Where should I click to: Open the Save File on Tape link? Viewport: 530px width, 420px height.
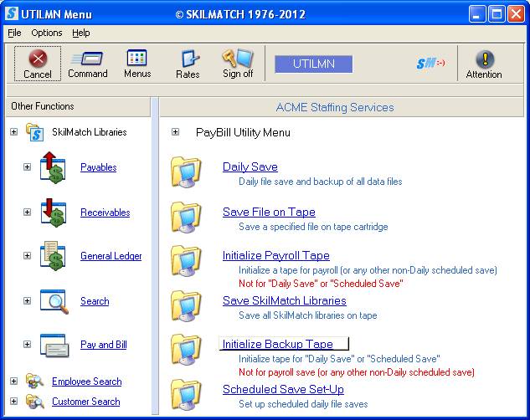tap(269, 212)
